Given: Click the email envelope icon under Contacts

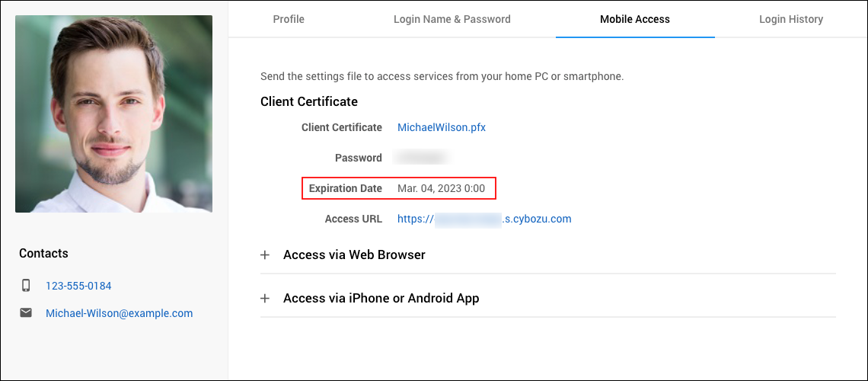Looking at the screenshot, I should point(26,313).
